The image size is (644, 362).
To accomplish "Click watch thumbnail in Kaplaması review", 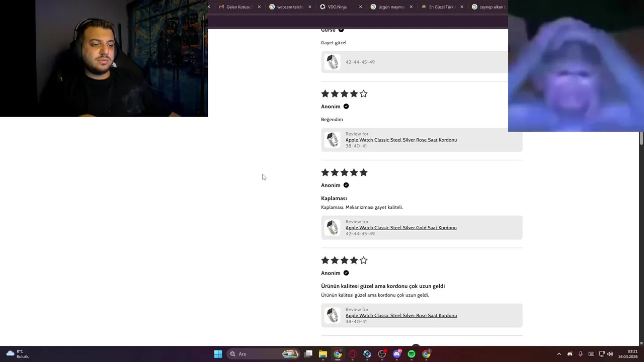I will point(332,228).
